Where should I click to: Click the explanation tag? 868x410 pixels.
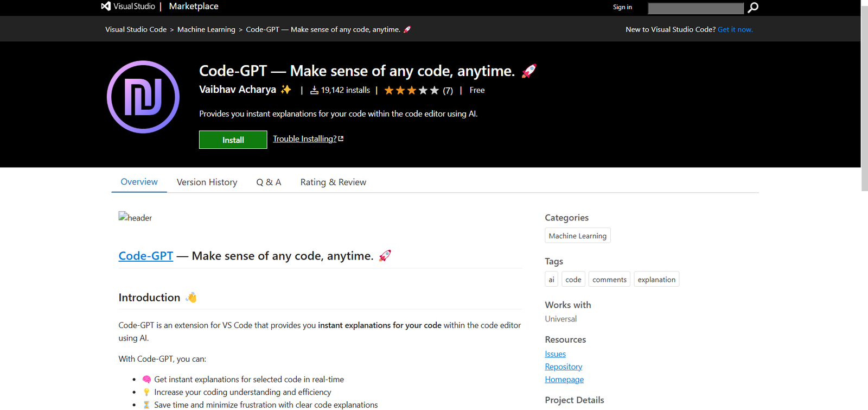click(x=656, y=280)
